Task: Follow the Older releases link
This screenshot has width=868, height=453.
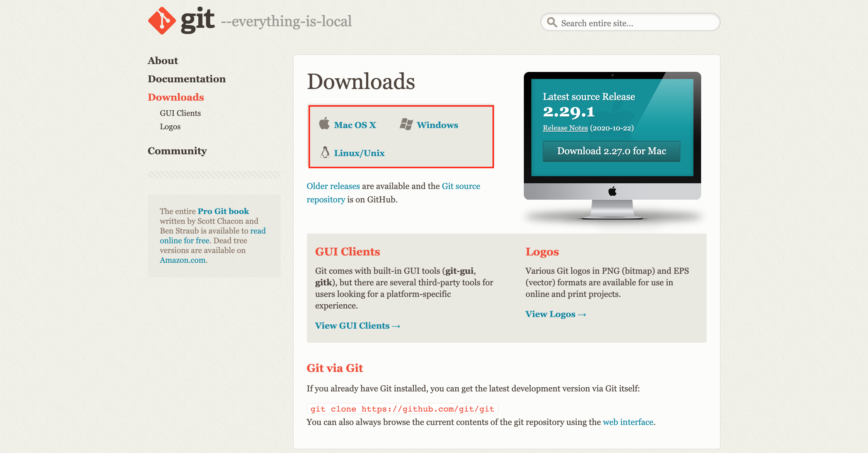Action: [x=333, y=186]
